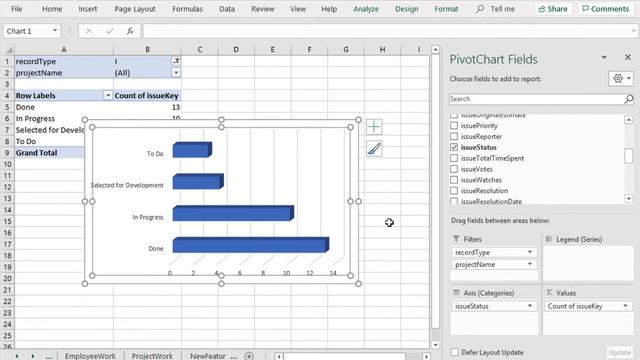Click the Select All corner of the grid
This screenshot has height=360, width=640.
[8, 50]
